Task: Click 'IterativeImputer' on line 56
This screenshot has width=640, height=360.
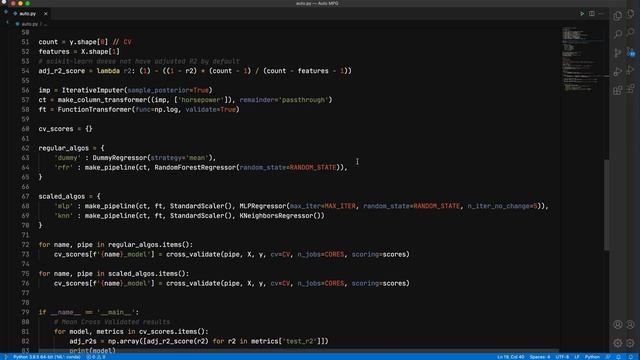Action: [x=93, y=90]
